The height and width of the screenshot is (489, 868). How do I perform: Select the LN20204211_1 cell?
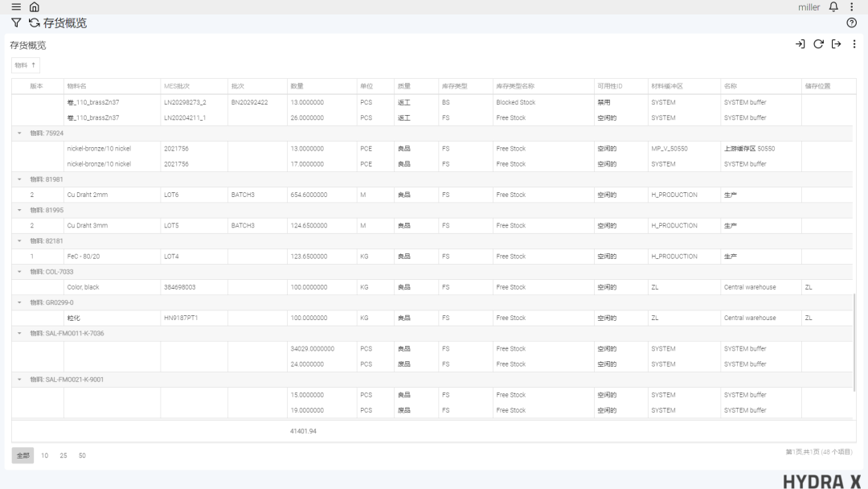[194, 118]
